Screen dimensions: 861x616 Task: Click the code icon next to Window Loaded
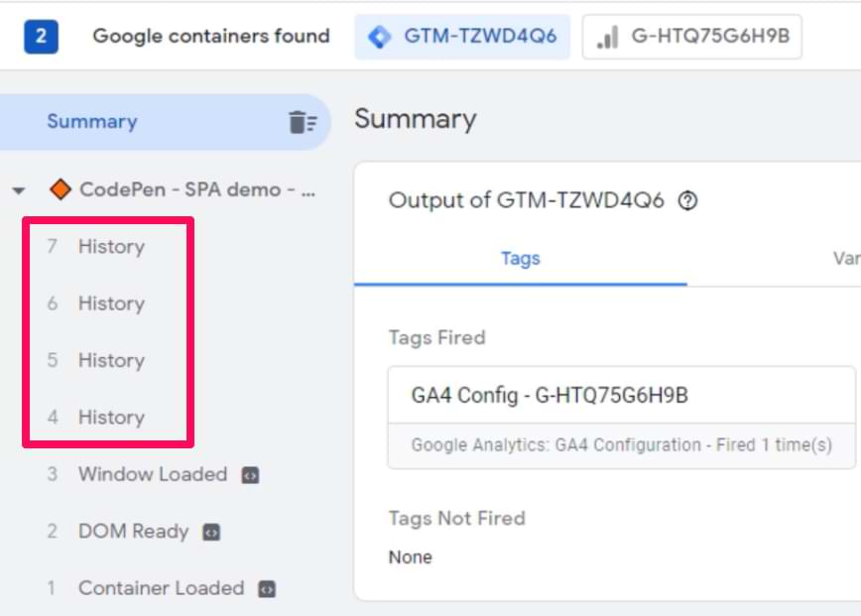(x=250, y=475)
